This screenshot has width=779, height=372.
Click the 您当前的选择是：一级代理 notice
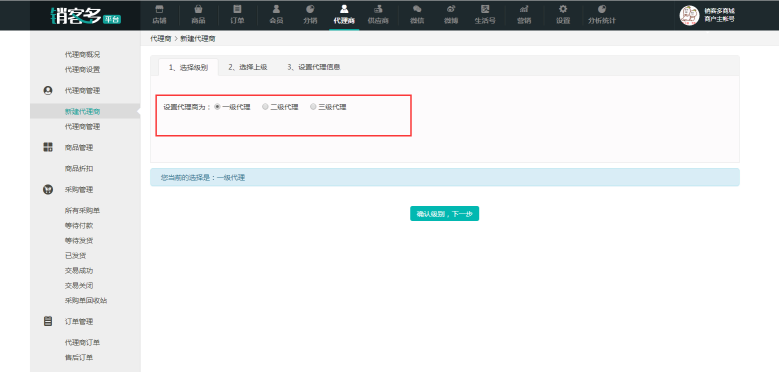[445, 177]
